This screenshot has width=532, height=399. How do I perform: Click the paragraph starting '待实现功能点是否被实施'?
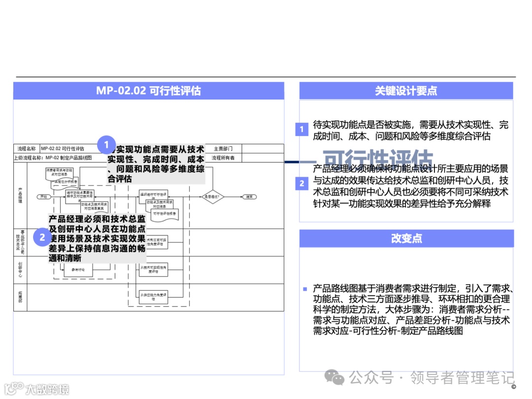tap(410, 130)
